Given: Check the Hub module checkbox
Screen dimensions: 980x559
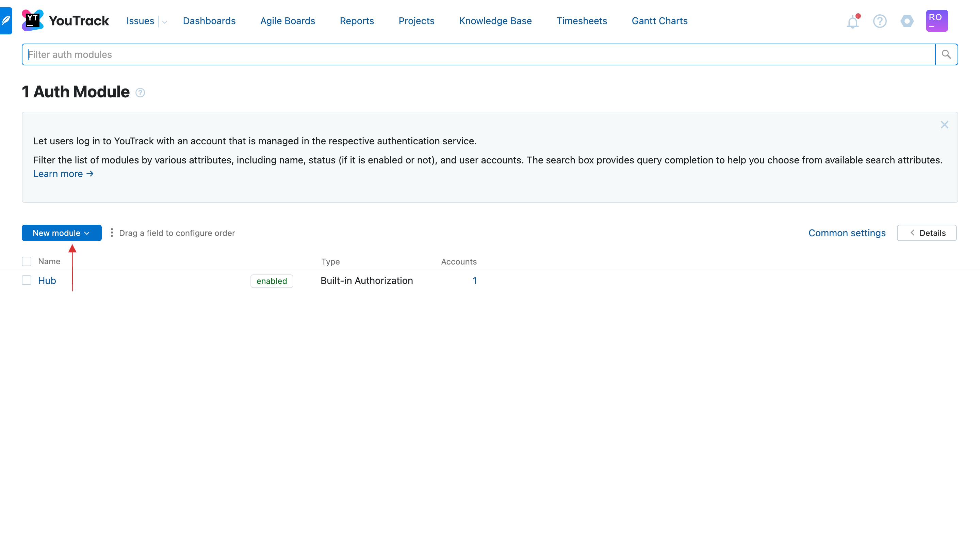Looking at the screenshot, I should tap(27, 280).
